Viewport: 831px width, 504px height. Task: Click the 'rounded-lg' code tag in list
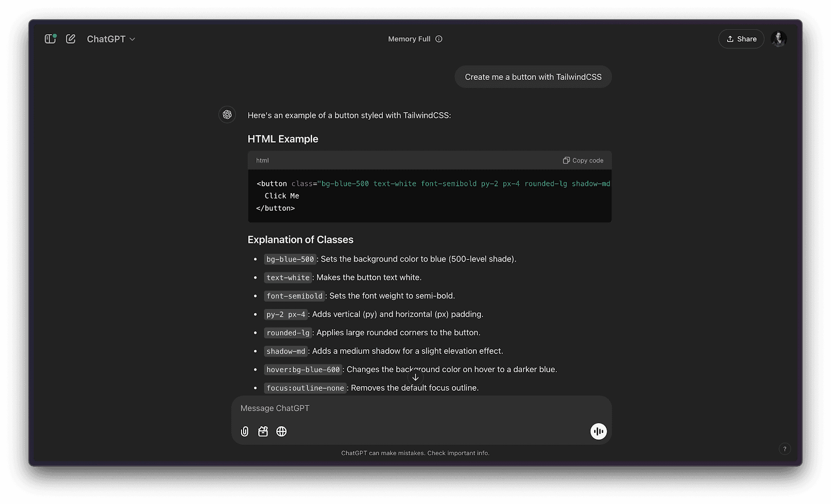click(288, 333)
